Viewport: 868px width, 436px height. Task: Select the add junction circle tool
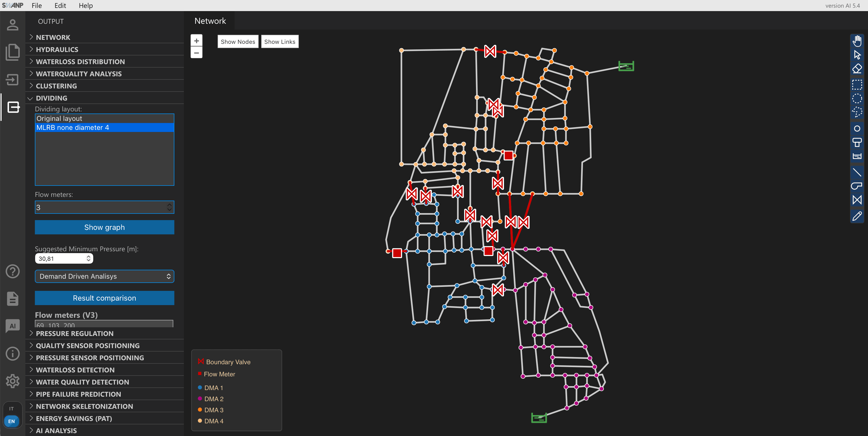pos(857,129)
